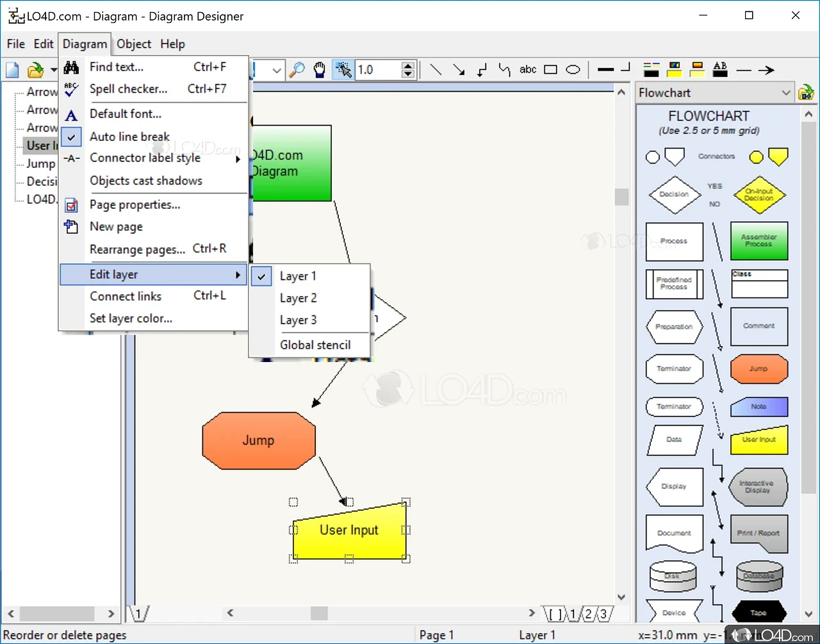Select the abc text tool
The height and width of the screenshot is (644, 820).
coord(528,70)
